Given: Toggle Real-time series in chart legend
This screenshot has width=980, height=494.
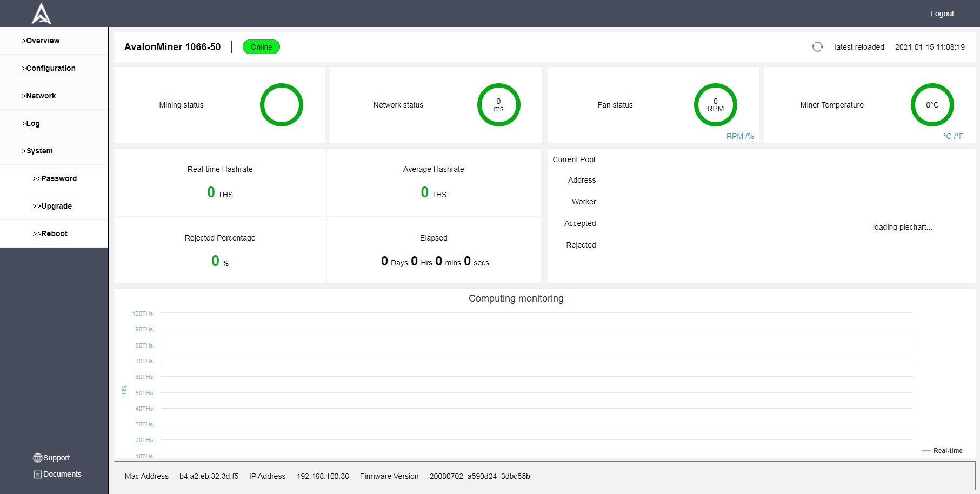Looking at the screenshot, I should coord(942,450).
